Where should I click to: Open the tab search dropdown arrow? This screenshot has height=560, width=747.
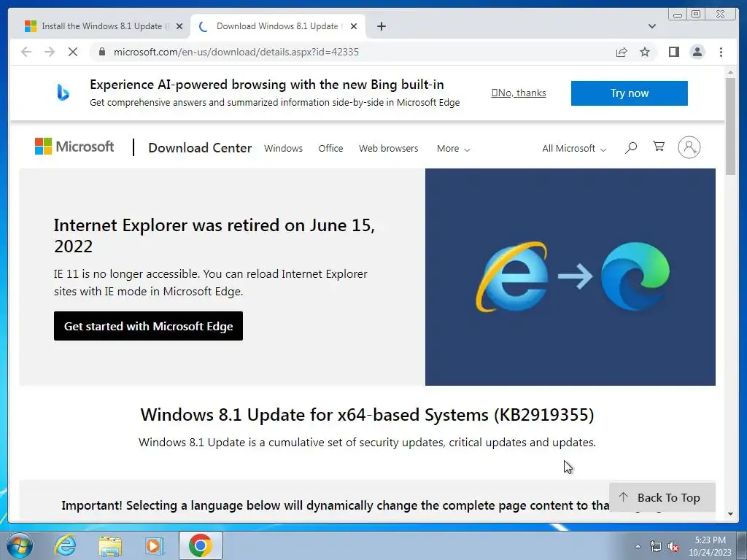(x=651, y=26)
